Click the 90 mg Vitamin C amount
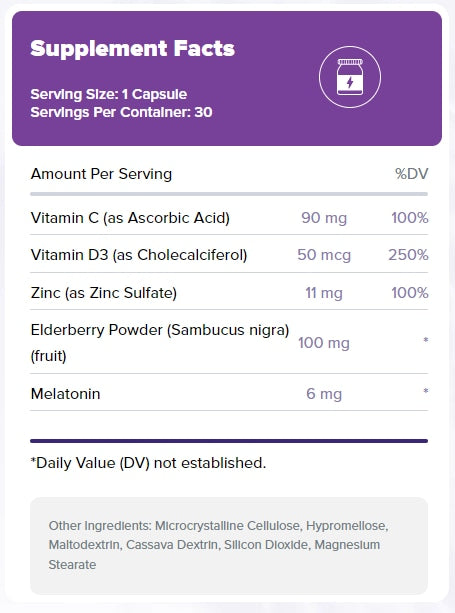This screenshot has width=455, height=613. tap(324, 218)
